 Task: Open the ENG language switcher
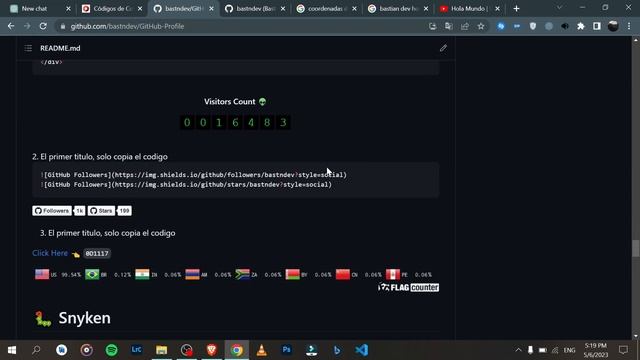[x=569, y=350]
